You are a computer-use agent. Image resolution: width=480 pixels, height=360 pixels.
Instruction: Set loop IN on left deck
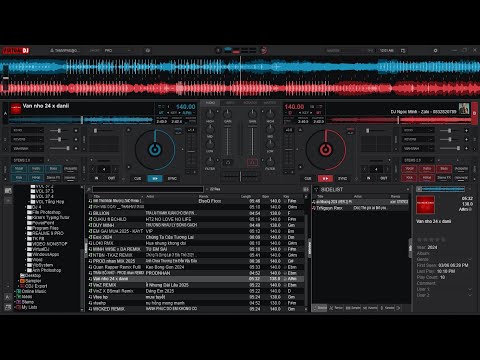(x=97, y=178)
